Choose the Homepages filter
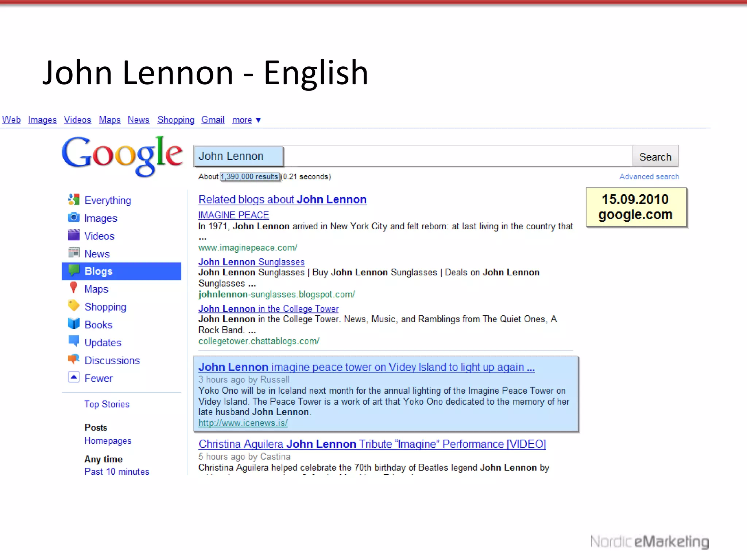747x560 pixels. point(108,441)
